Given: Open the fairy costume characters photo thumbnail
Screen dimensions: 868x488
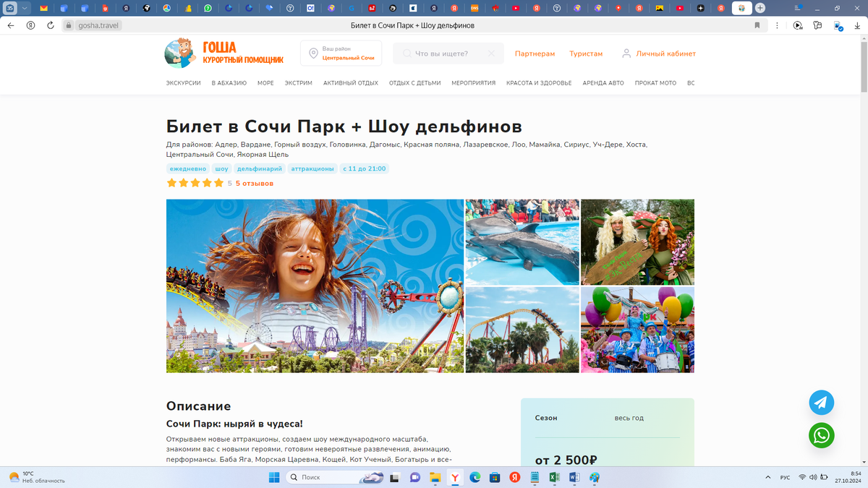Looking at the screenshot, I should (637, 242).
